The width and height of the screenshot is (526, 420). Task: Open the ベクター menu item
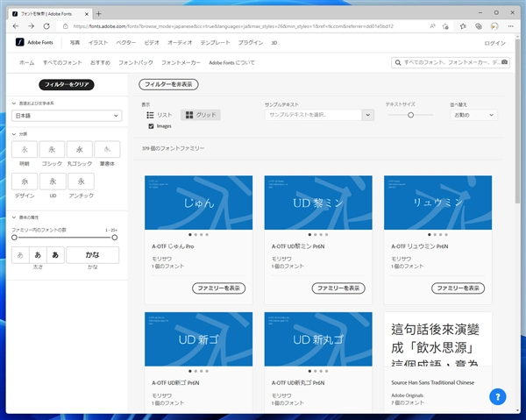pos(125,43)
